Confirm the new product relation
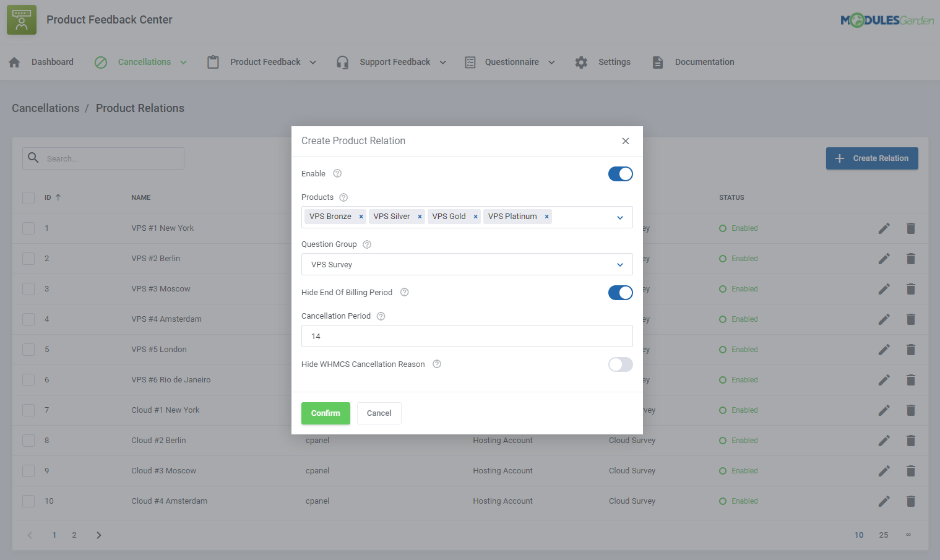The width and height of the screenshot is (940, 560). click(326, 413)
